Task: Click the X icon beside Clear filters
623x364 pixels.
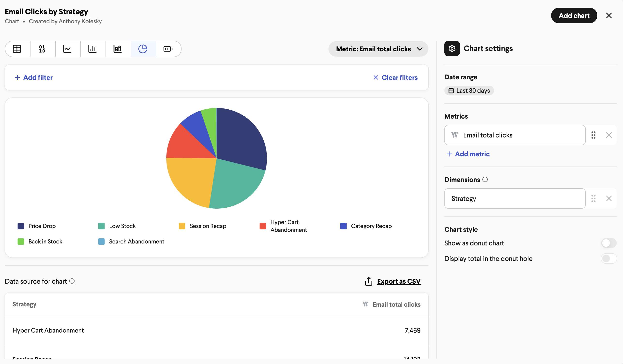Action: click(x=376, y=77)
